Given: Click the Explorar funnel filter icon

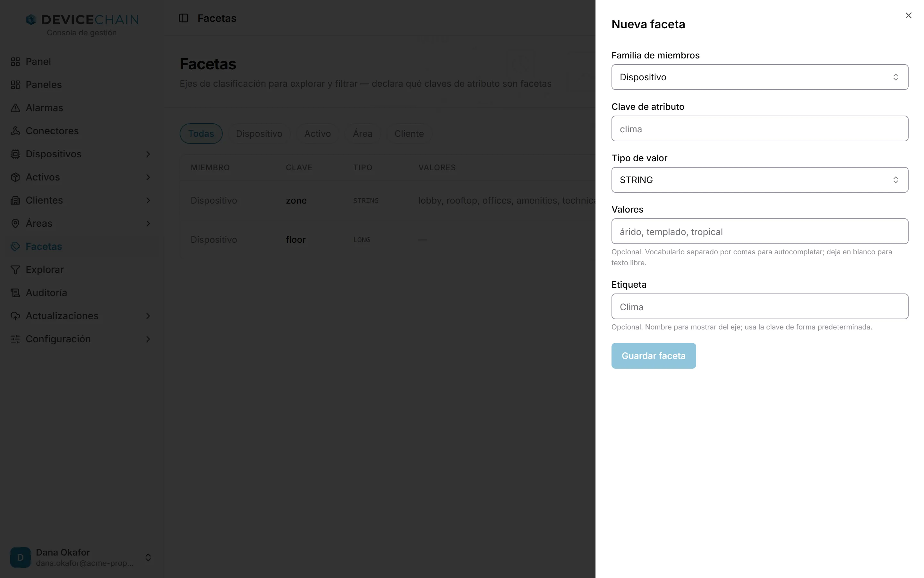Looking at the screenshot, I should coord(15,270).
